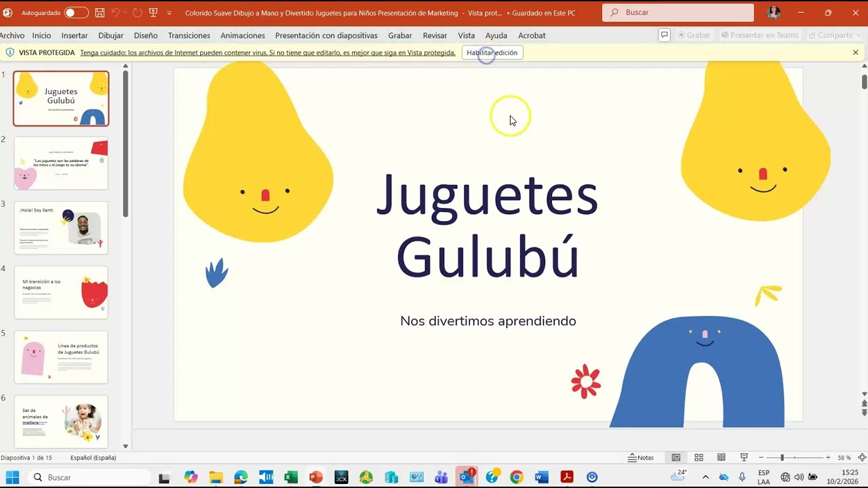Start presentation from beginning icon in quick access
868x488 pixels.
[x=153, y=13]
